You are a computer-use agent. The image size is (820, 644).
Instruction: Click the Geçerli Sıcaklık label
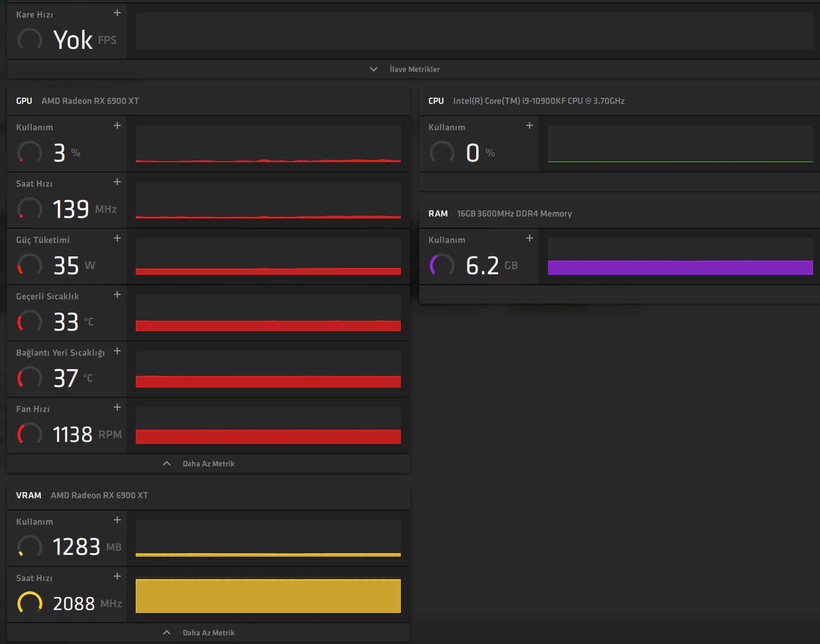[47, 297]
